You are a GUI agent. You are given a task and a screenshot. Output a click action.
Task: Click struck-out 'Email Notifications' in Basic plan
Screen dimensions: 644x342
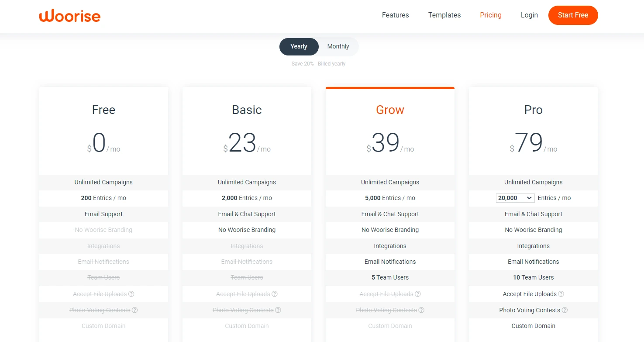pos(247,262)
